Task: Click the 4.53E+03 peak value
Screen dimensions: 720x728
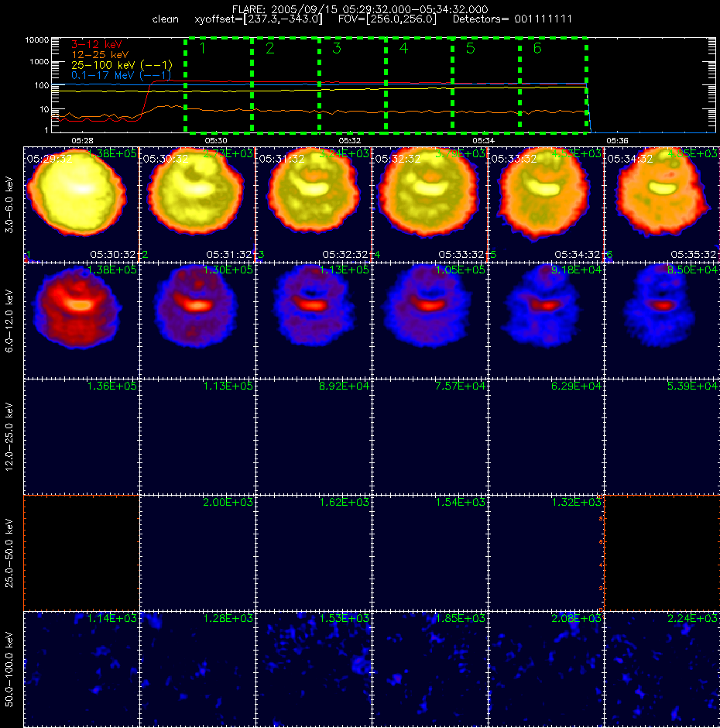Action: click(x=576, y=153)
